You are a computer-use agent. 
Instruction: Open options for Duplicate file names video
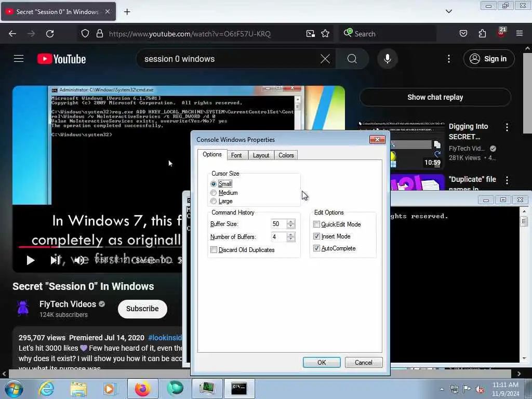[507, 180]
